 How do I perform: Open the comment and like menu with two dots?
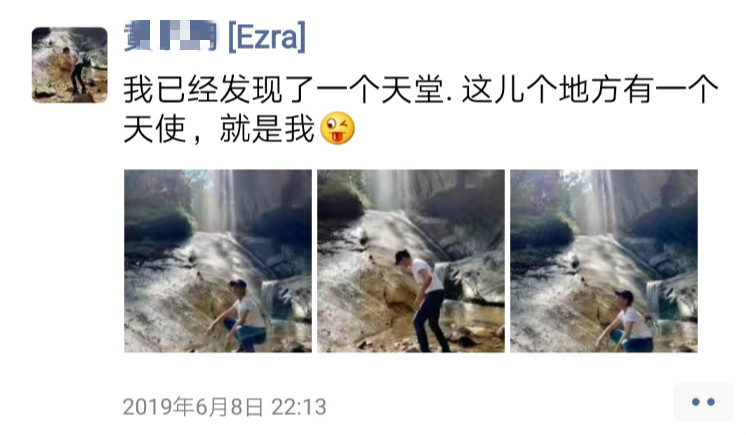[x=703, y=402]
